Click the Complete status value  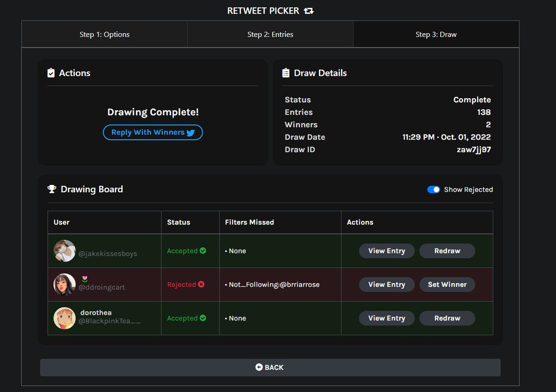click(472, 100)
